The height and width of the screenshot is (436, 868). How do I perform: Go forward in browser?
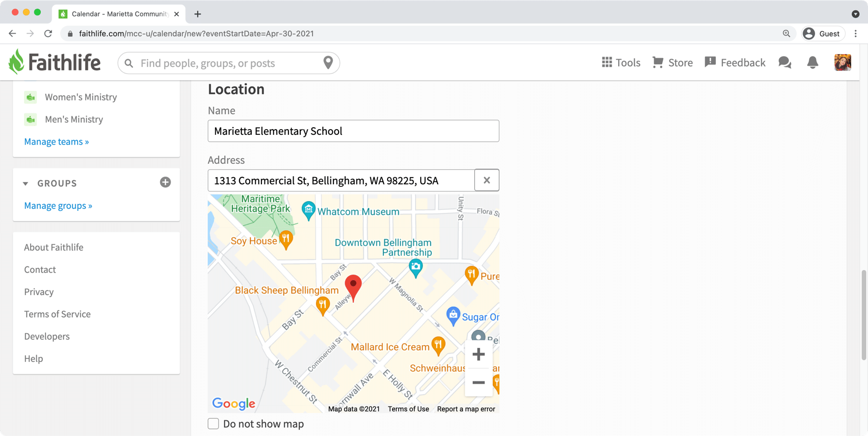(x=30, y=34)
